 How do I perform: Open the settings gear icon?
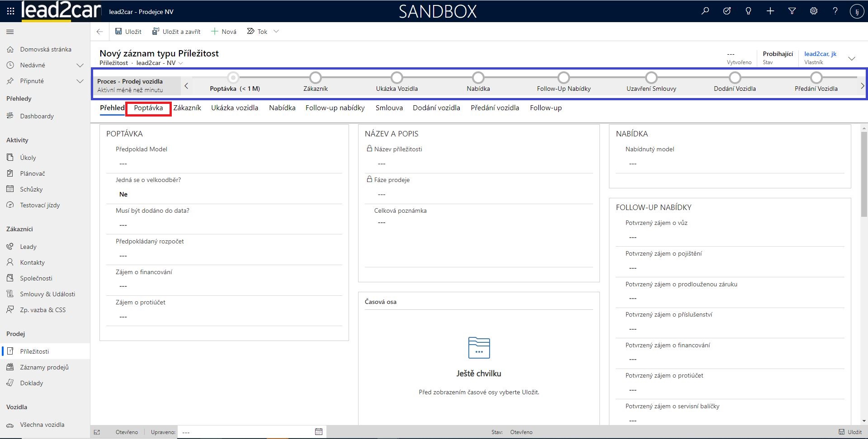813,11
